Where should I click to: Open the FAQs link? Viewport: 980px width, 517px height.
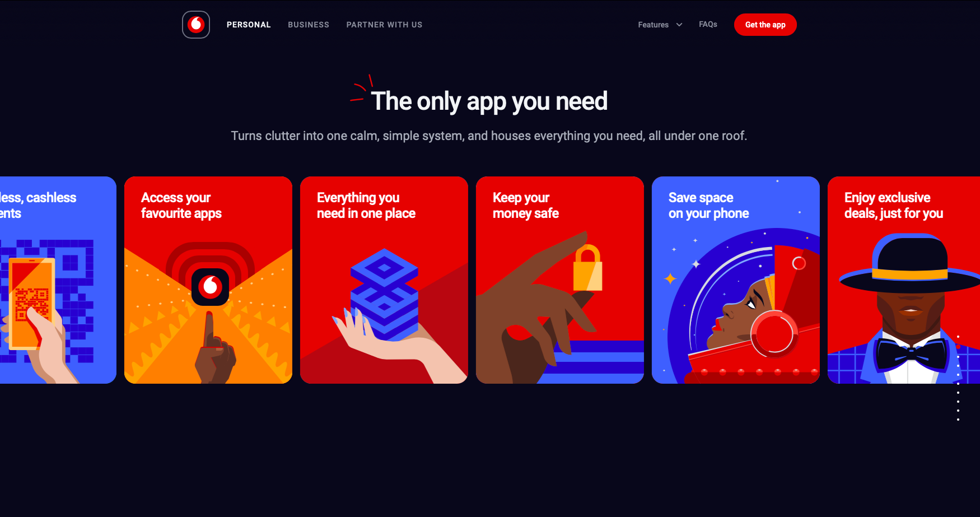(708, 24)
